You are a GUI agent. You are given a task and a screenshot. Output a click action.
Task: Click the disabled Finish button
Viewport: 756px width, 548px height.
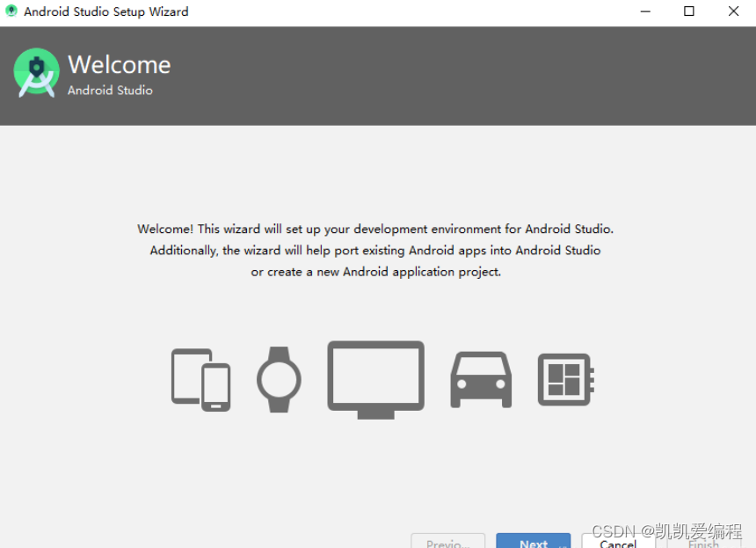point(704,541)
